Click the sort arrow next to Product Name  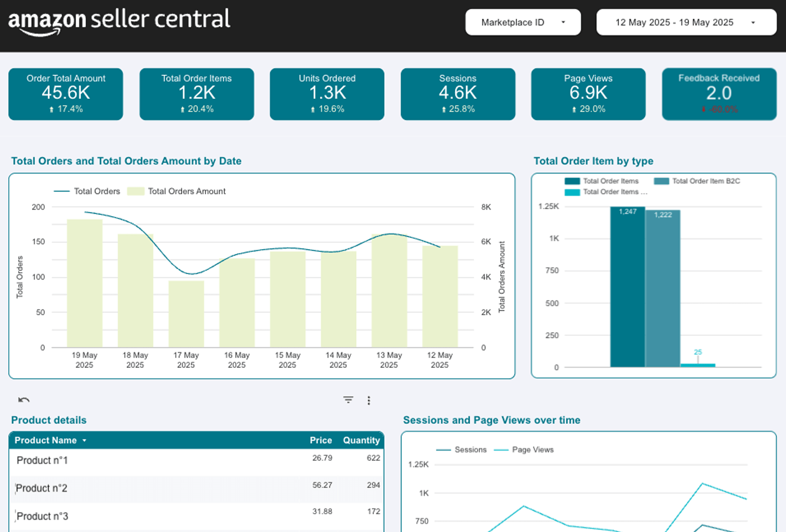pos(84,441)
